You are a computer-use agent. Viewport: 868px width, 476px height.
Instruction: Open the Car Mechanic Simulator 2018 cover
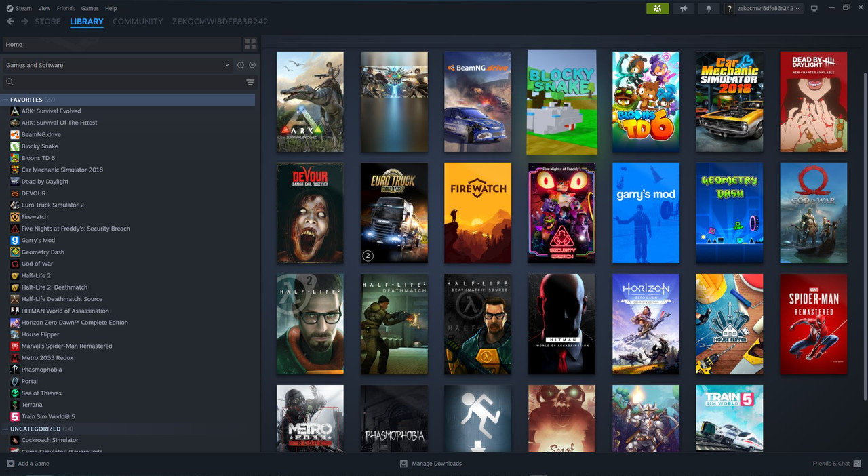coord(730,102)
